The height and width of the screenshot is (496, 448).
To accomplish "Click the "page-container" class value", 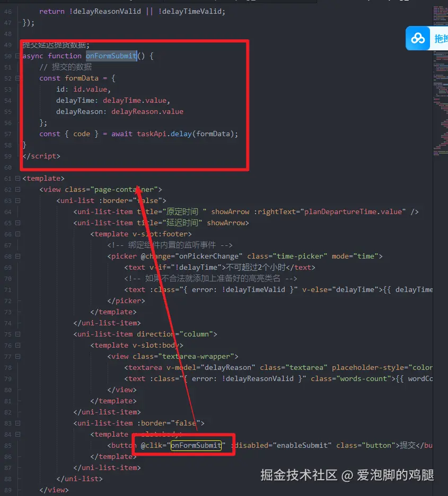I will click(x=124, y=190).
